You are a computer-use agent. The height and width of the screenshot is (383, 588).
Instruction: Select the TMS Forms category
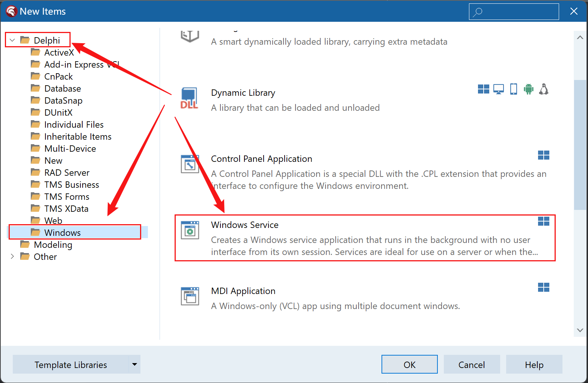pyautogui.click(x=66, y=197)
